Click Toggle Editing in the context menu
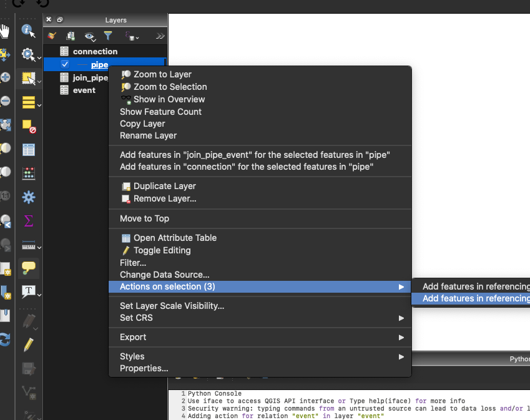 click(x=162, y=250)
